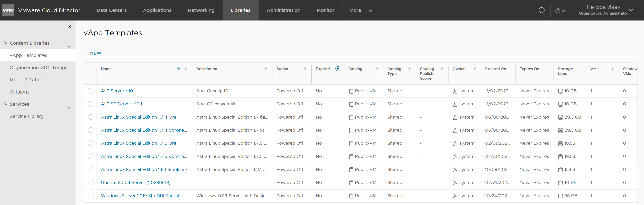Click the owner user icon in Ubuntu 20.04 row
This screenshot has height=205, width=644.
pyautogui.click(x=455, y=183)
